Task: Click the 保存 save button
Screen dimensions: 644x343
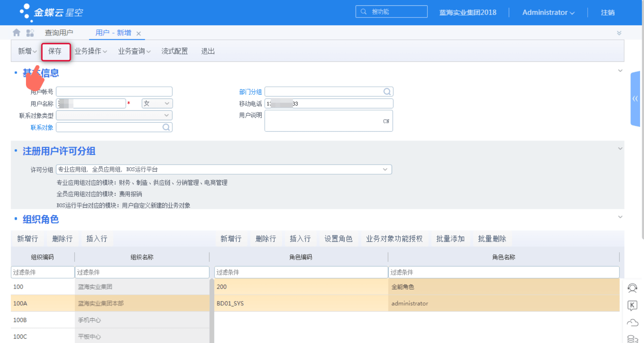Action: point(56,51)
